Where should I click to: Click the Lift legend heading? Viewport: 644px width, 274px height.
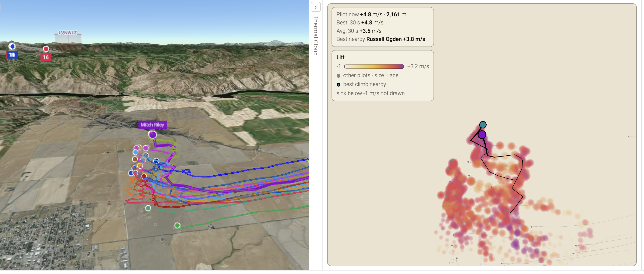340,57
